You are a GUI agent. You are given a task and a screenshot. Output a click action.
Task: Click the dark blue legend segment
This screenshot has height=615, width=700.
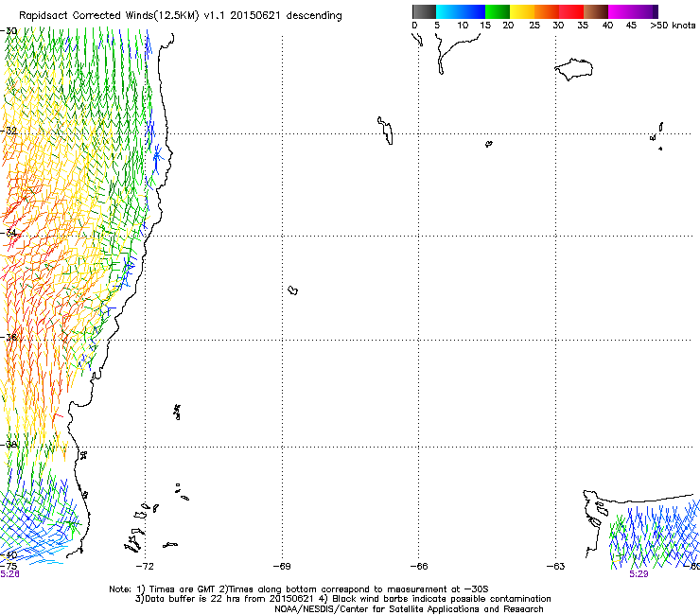473,11
